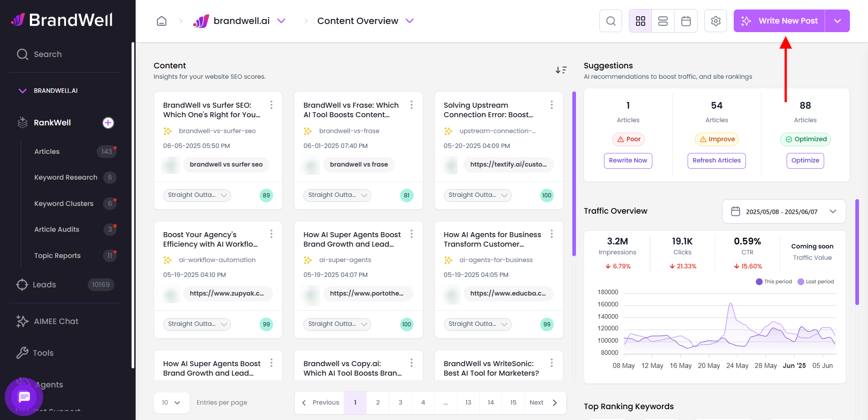Click https://www.zupyak.c... link tag

[227, 293]
